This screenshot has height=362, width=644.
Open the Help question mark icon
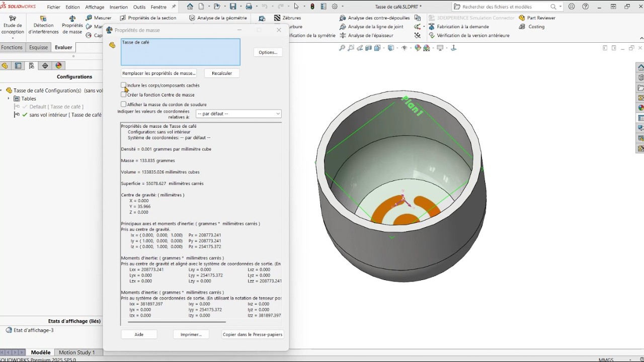(585, 7)
